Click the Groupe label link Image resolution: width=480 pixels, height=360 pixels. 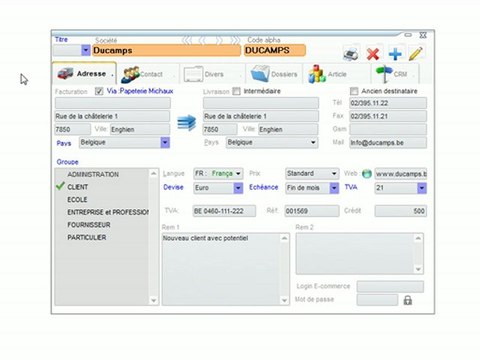[67, 162]
